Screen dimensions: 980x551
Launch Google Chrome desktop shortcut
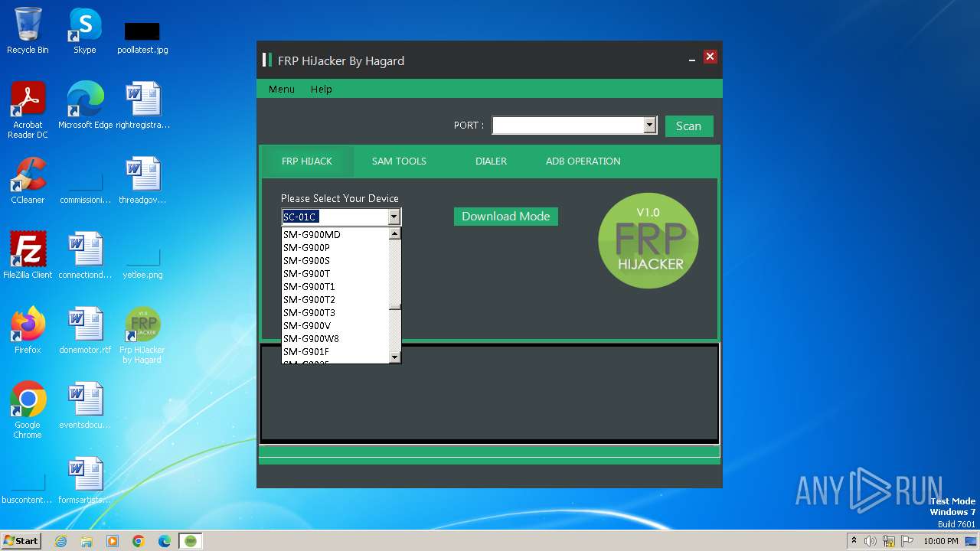click(28, 410)
